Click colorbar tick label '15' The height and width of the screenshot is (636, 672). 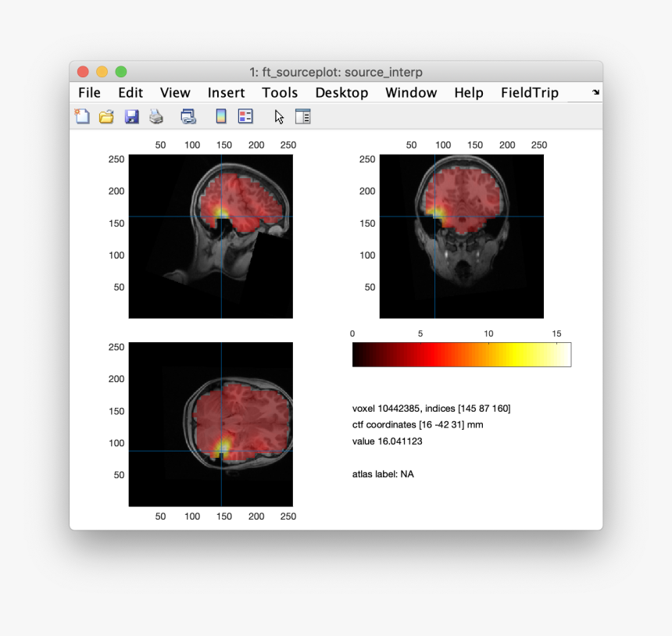point(556,334)
